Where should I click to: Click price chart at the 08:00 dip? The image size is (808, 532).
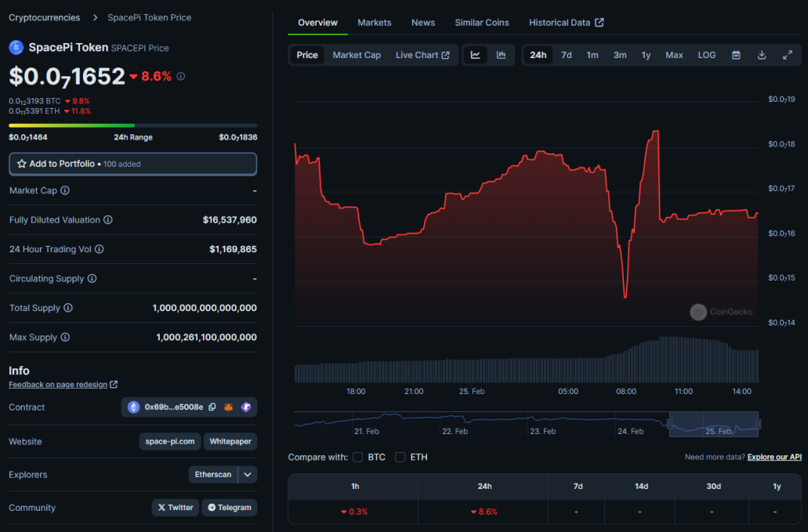point(625,296)
